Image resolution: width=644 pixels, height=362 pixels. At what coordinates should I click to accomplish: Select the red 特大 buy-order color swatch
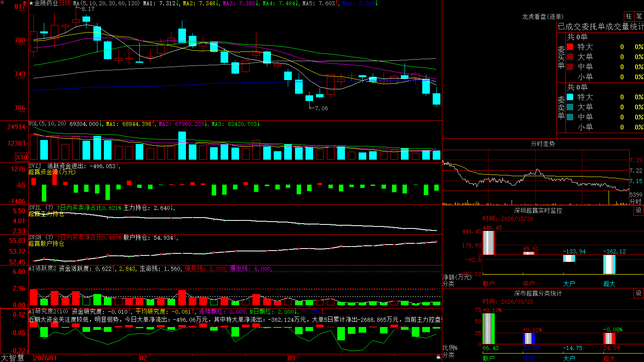(570, 47)
